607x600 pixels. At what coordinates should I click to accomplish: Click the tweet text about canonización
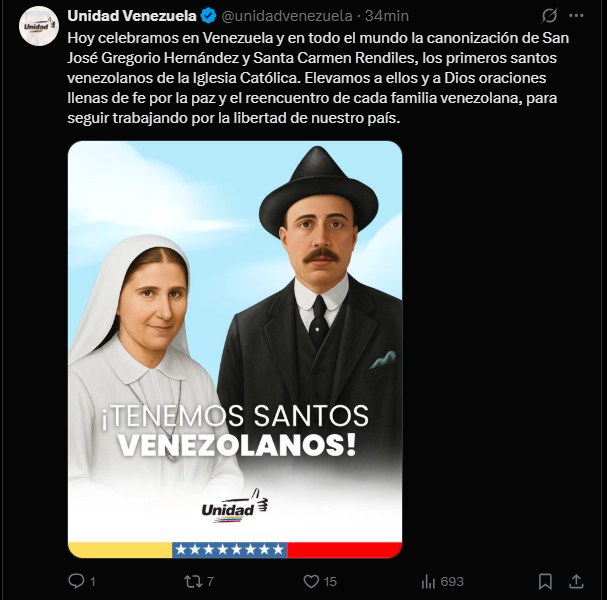click(318, 78)
